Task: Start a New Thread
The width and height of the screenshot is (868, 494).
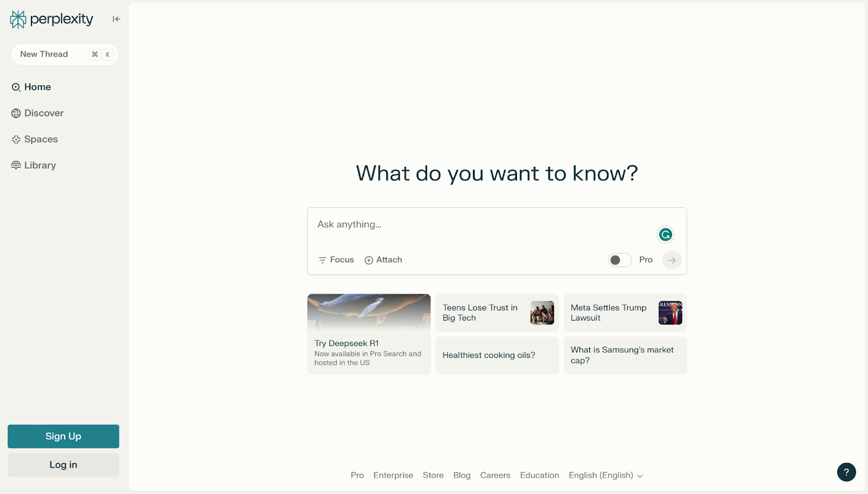Action: click(65, 54)
